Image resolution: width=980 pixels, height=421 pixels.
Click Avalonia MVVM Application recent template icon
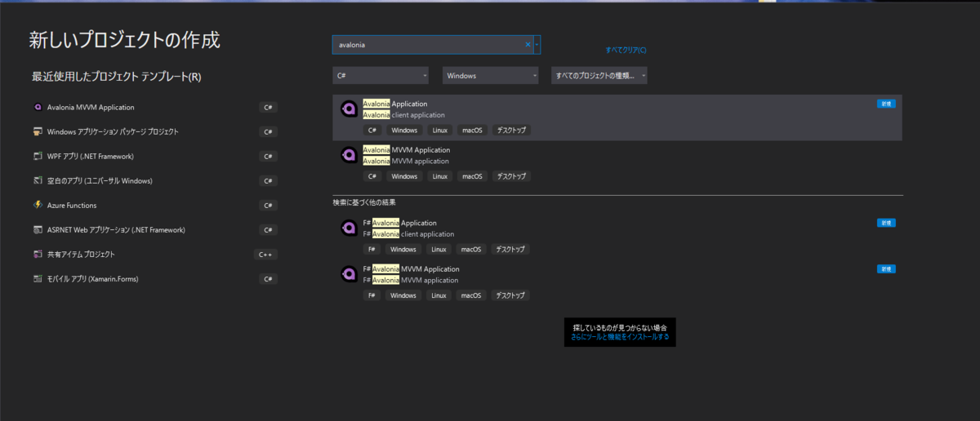(x=38, y=107)
